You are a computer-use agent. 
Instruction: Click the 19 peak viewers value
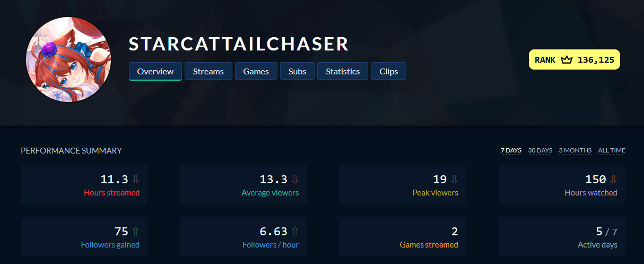pos(440,180)
